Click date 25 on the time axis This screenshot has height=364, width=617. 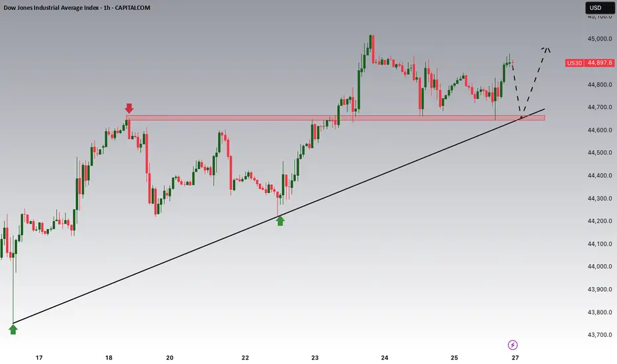coord(454,357)
